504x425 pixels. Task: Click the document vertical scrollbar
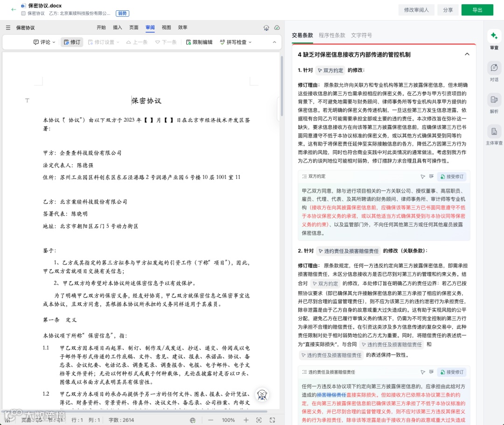pos(282,86)
